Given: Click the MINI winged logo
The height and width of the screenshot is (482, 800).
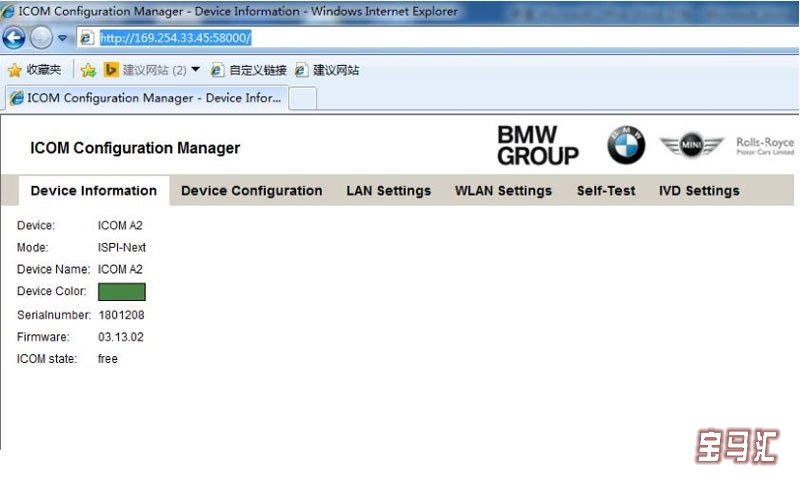Looking at the screenshot, I should (x=691, y=145).
